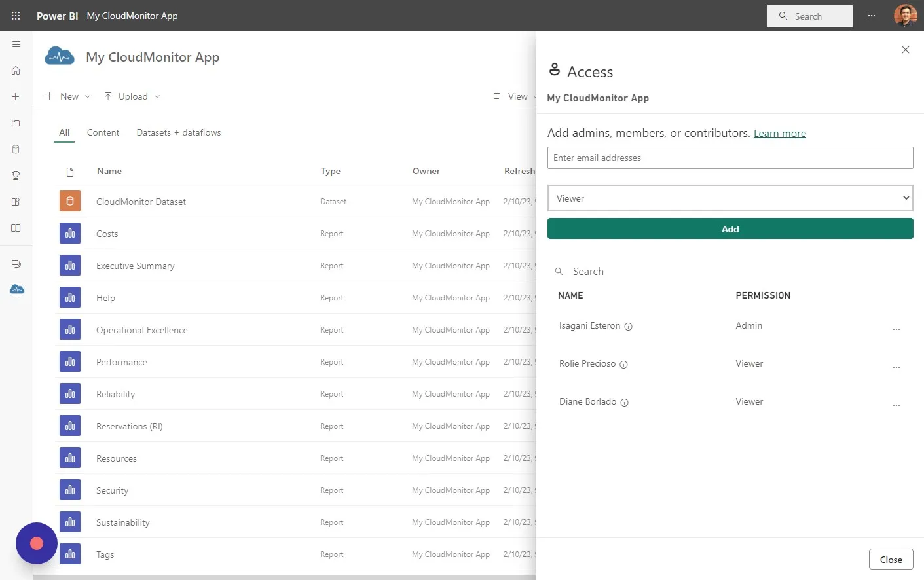Sort by the Owner column header

point(426,171)
